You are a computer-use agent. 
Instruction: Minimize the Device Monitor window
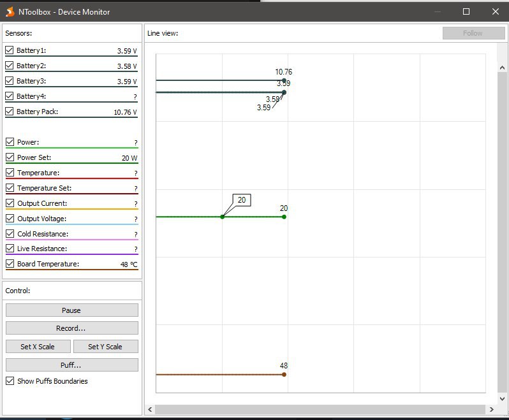click(438, 11)
